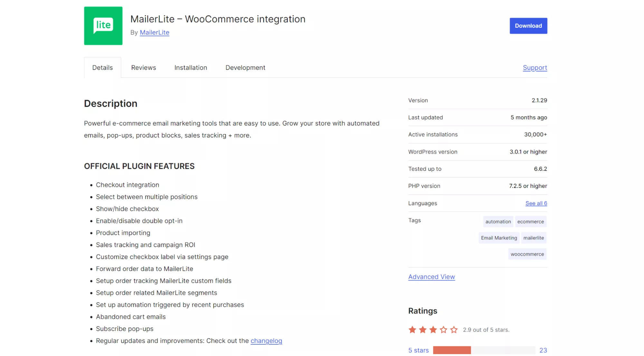Click the Version 2.1.29 value
644x356 pixels.
539,100
